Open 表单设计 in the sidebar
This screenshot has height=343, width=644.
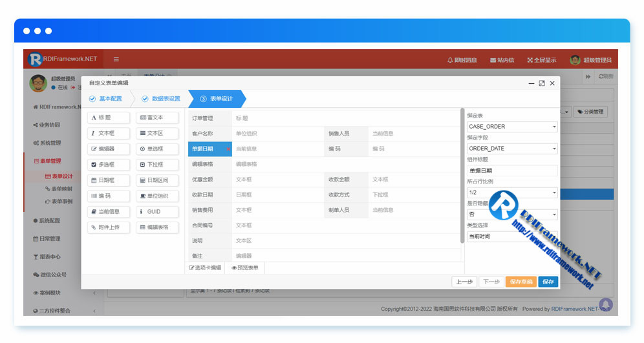59,176
